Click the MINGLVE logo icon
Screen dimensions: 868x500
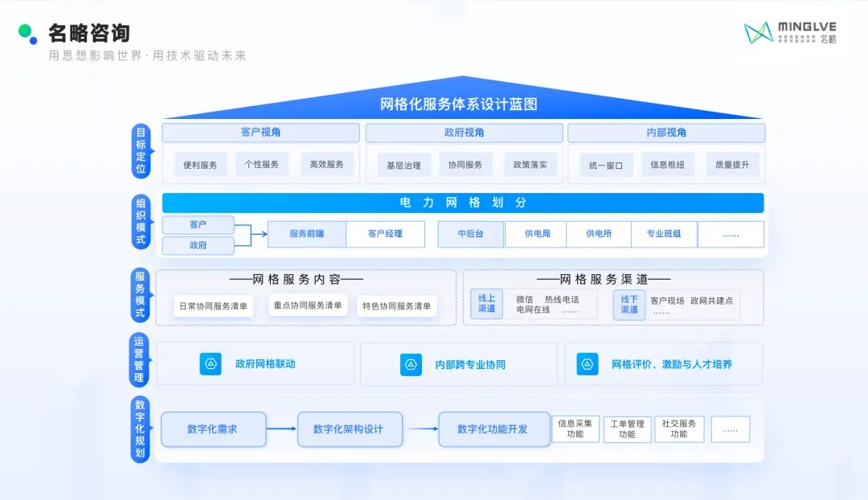pyautogui.click(x=758, y=33)
